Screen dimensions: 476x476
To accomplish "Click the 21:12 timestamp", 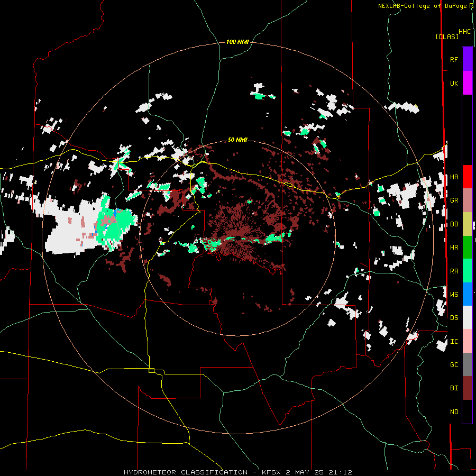I will click(340, 472).
